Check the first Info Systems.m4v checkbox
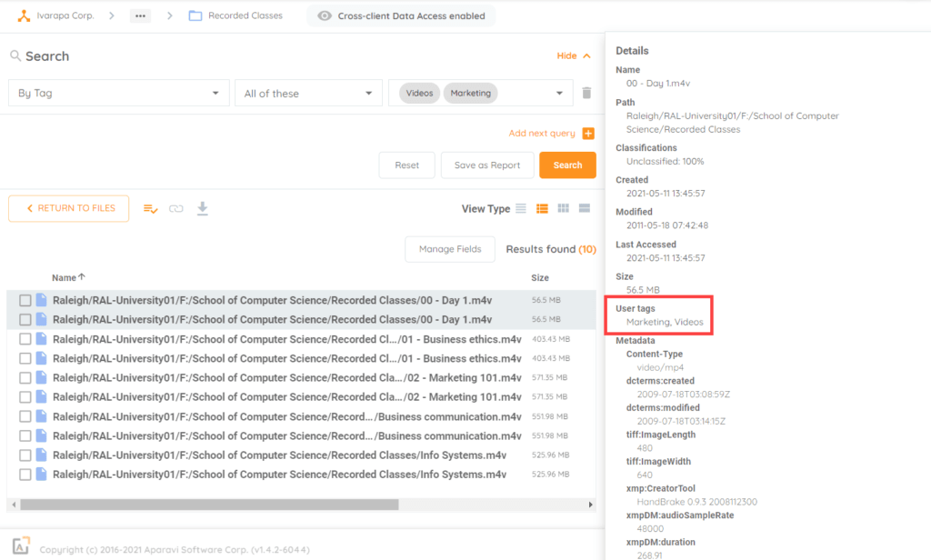931x560 pixels. [25, 455]
